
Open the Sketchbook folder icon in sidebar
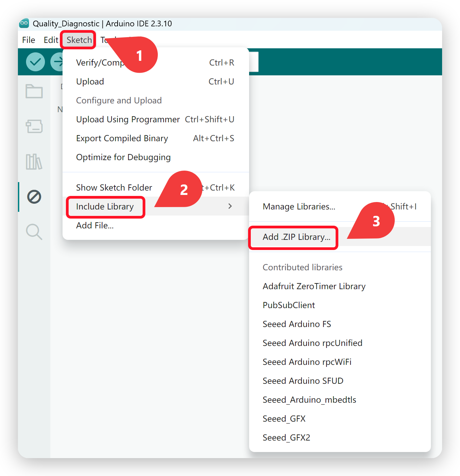34,91
